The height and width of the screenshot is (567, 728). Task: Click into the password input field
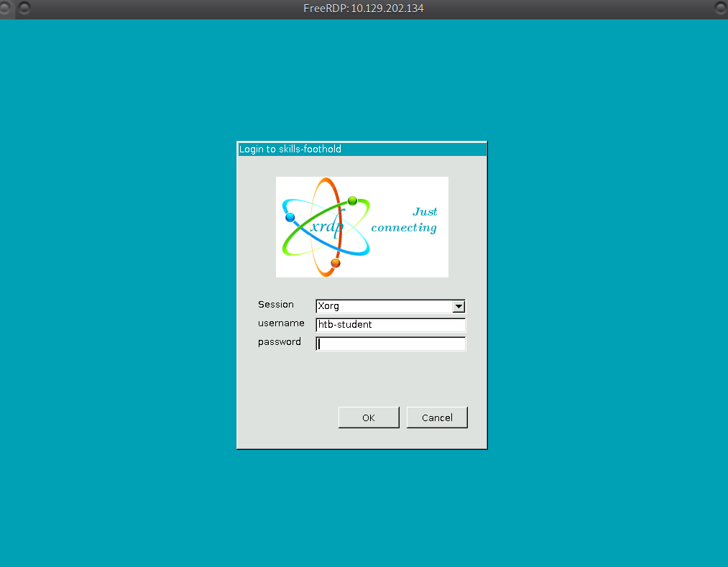pos(390,344)
